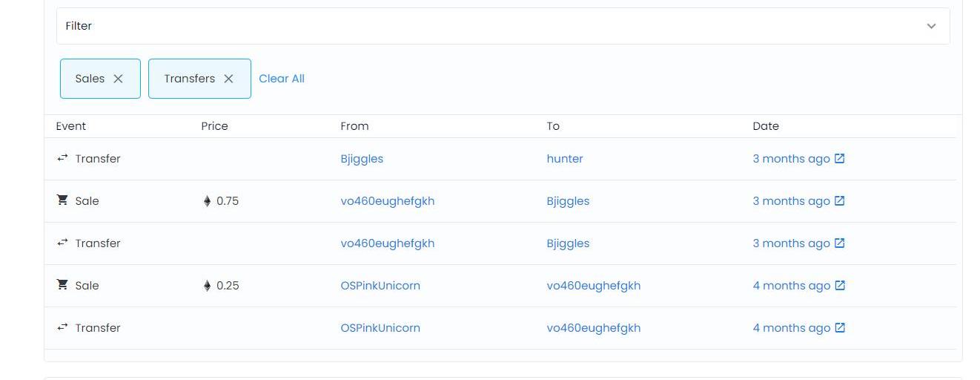980x380 pixels.
Task: Open OSPinkUnicorn seller link on 0.25 sale
Action: point(380,286)
